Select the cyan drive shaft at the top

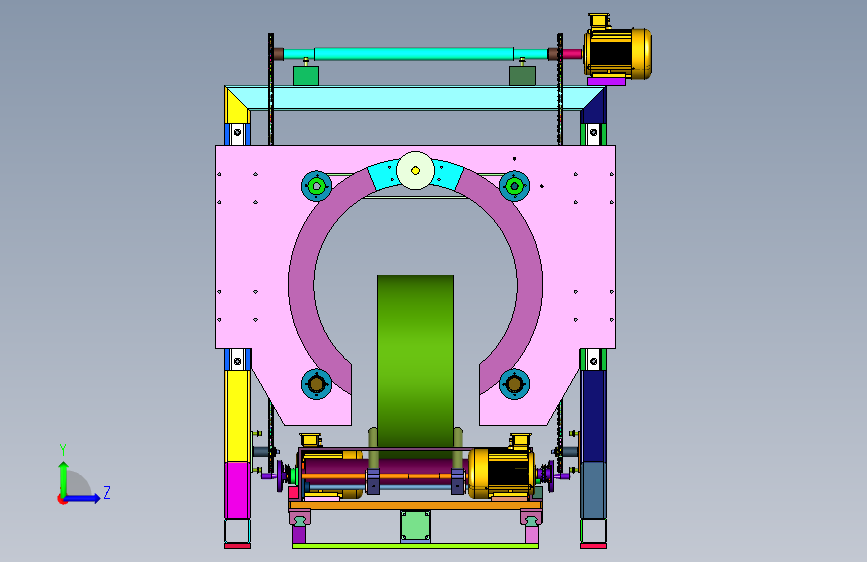414,54
